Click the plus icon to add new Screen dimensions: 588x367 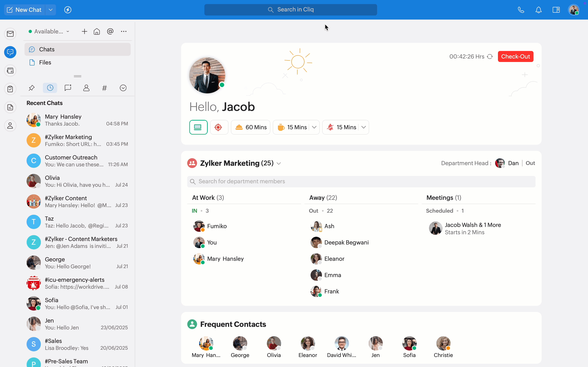coord(84,31)
